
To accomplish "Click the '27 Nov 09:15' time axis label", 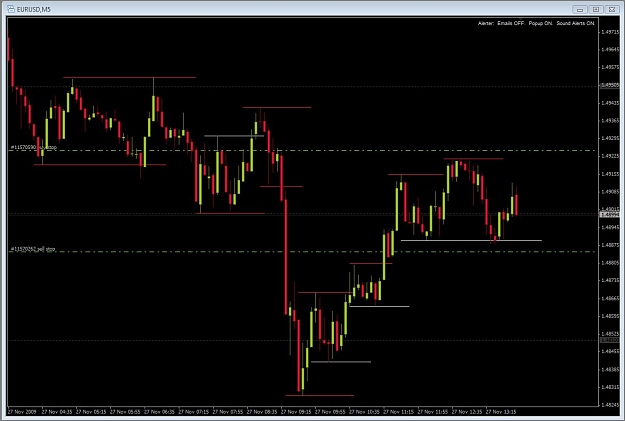I will pyautogui.click(x=296, y=411).
